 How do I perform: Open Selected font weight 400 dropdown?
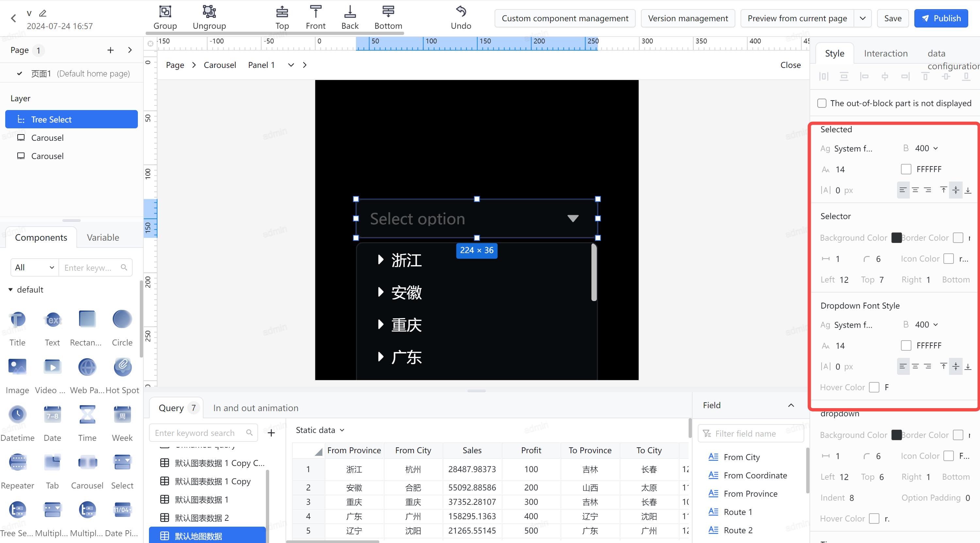click(x=926, y=148)
